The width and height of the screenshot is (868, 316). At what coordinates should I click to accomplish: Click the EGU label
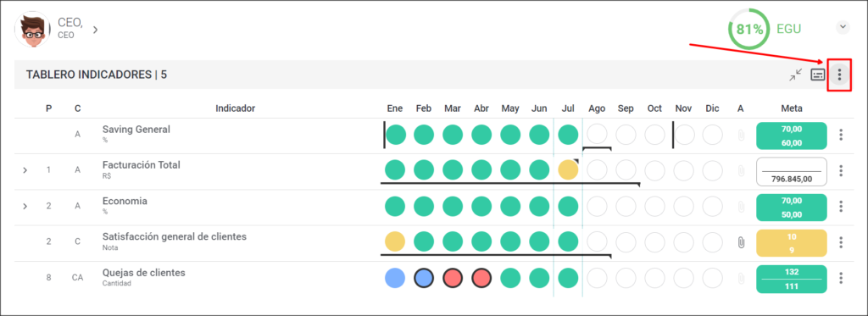(789, 29)
